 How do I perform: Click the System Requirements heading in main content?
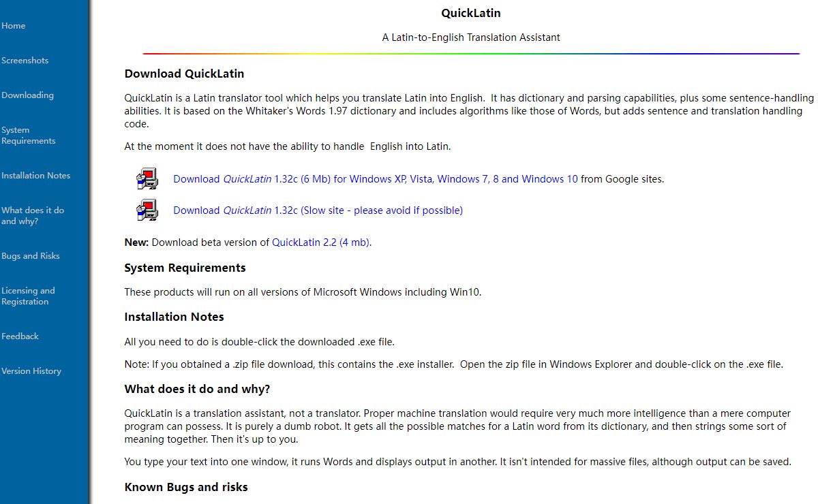pos(185,268)
